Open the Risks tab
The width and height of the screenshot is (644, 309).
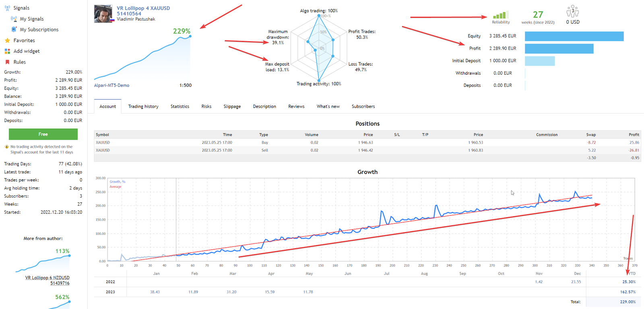click(206, 106)
